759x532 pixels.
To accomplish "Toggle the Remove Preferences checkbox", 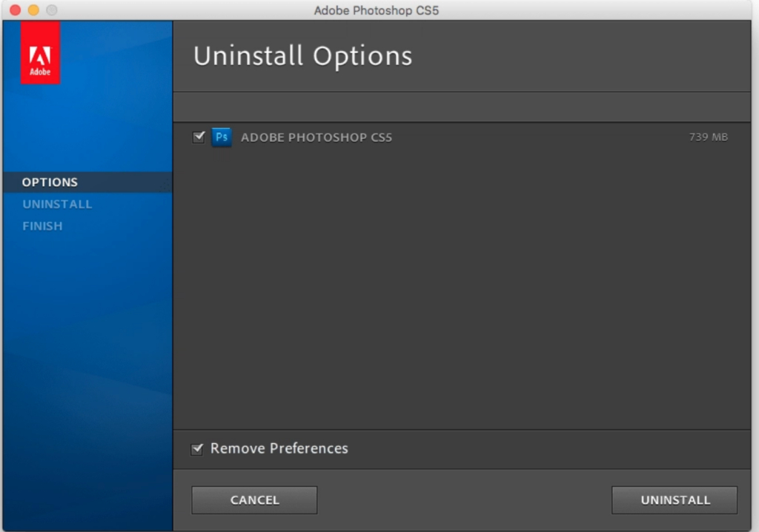I will [197, 449].
